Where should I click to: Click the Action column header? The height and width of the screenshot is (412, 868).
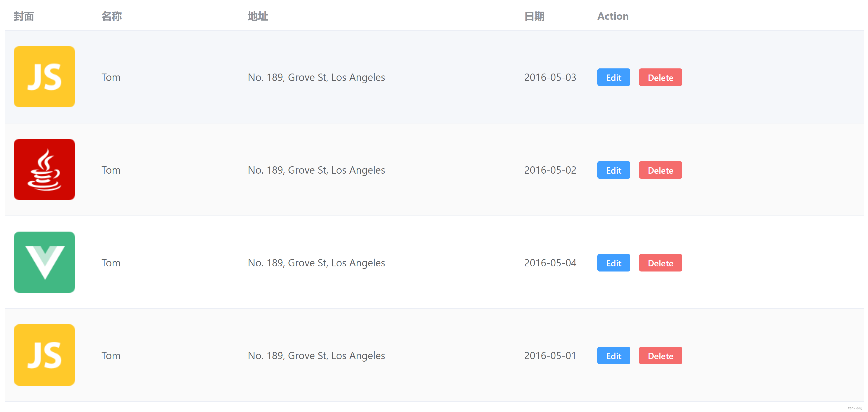pos(612,16)
